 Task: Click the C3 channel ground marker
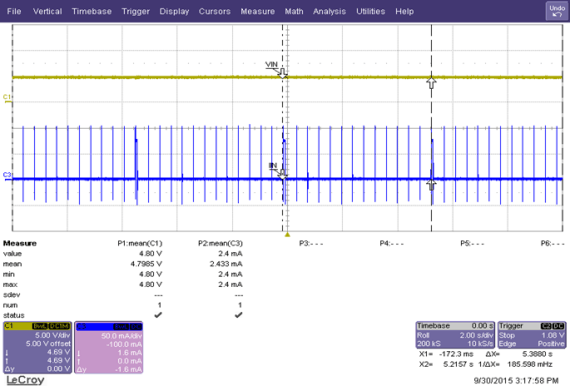click(x=7, y=176)
